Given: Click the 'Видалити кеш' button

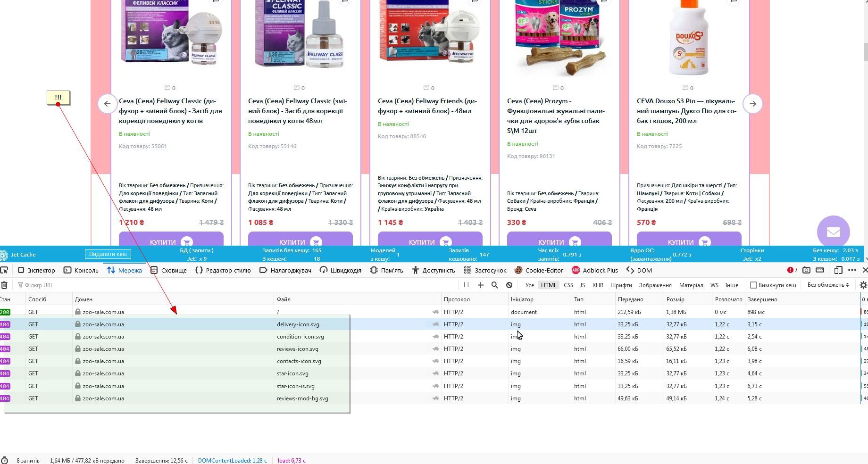Looking at the screenshot, I should [108, 254].
